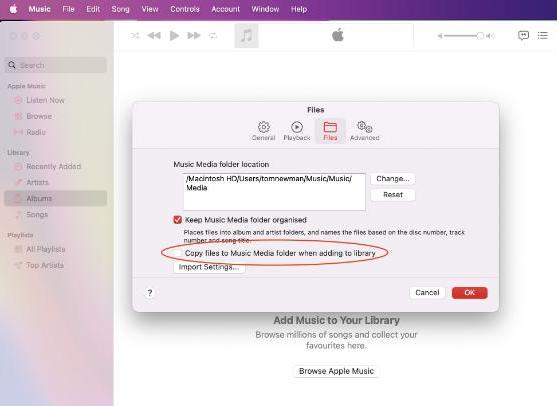Open the Advanced preferences tab
This screenshot has width=557, height=406.
click(364, 131)
